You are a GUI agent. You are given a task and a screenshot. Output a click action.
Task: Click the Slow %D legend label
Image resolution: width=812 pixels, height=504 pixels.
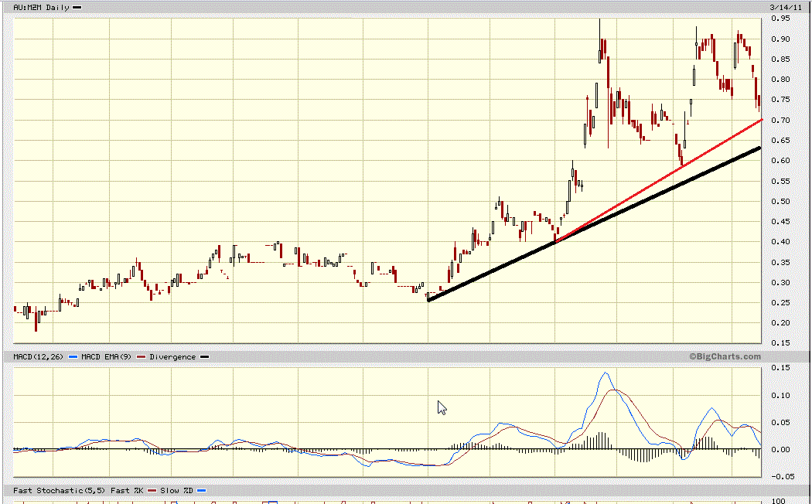pyautogui.click(x=177, y=491)
